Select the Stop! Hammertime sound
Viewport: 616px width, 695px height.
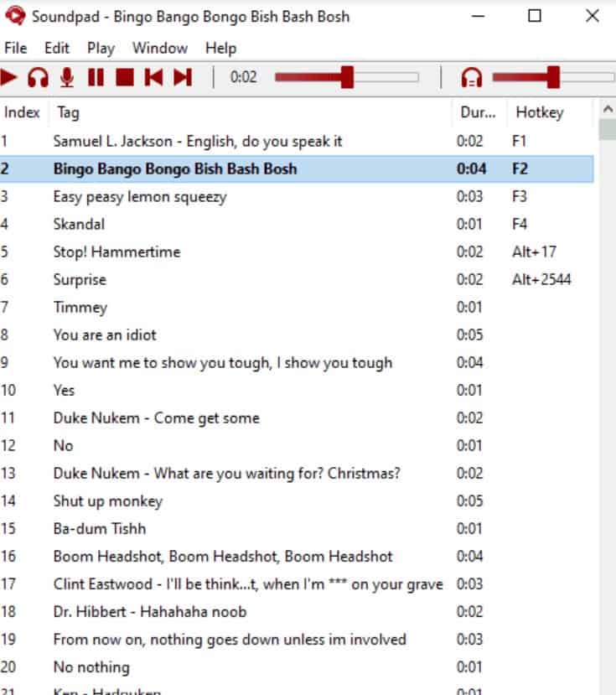click(116, 252)
